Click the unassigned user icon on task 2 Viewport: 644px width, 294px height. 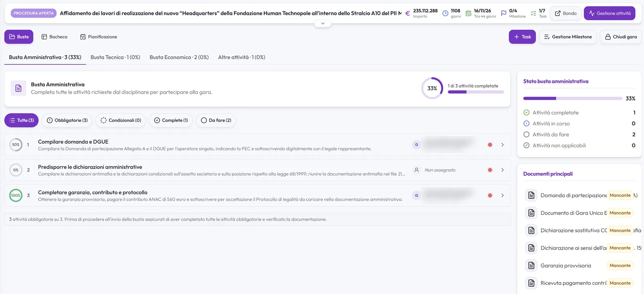pyautogui.click(x=417, y=170)
